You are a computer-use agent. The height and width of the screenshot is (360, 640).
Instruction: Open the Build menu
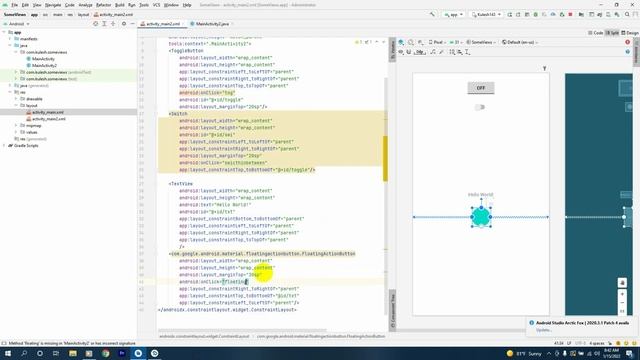coord(120,5)
